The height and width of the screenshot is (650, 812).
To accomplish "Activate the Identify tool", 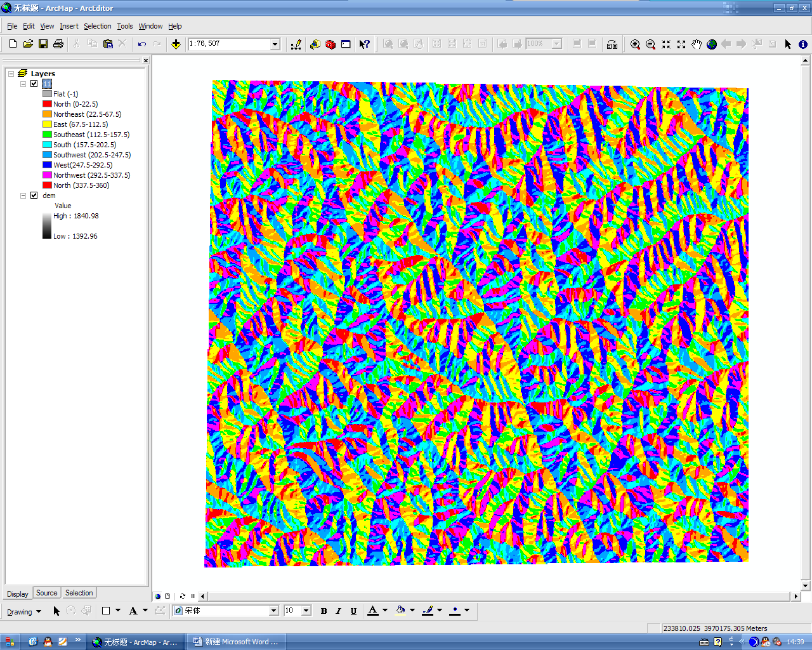I will tap(802, 44).
